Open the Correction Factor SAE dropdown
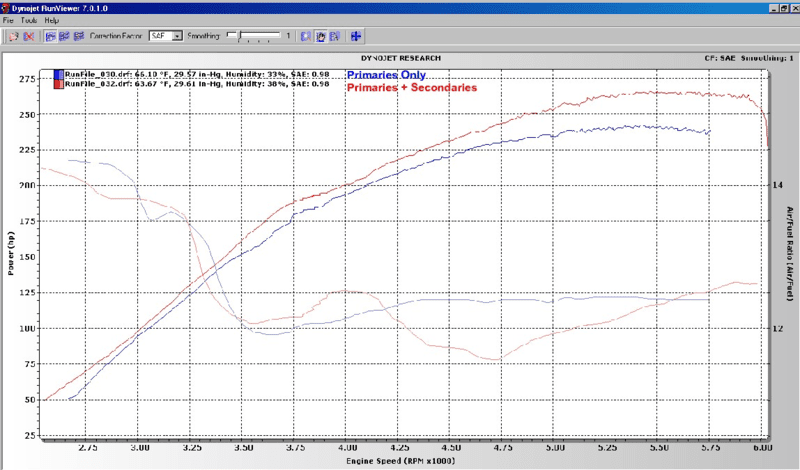The height and width of the screenshot is (470, 800). pos(177,36)
